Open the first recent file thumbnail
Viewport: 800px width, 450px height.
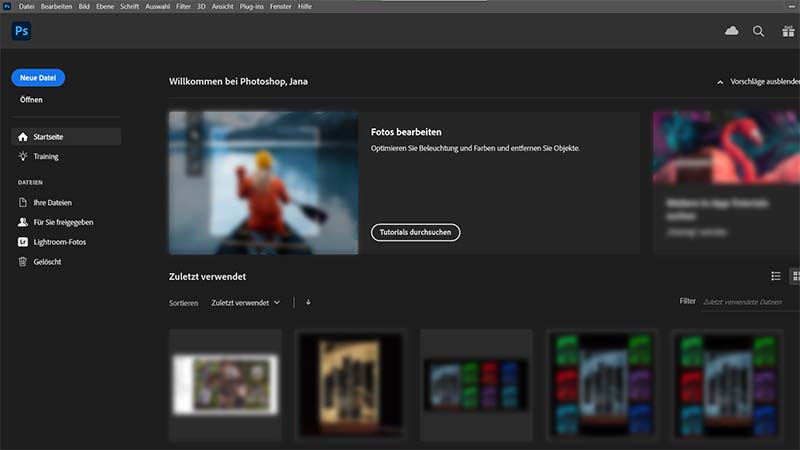coord(226,385)
